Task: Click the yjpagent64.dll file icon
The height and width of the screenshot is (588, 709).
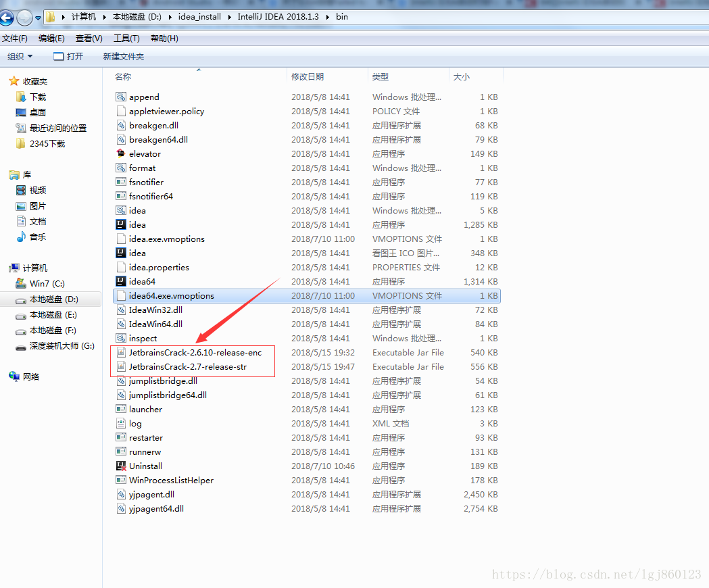Action: [x=121, y=508]
